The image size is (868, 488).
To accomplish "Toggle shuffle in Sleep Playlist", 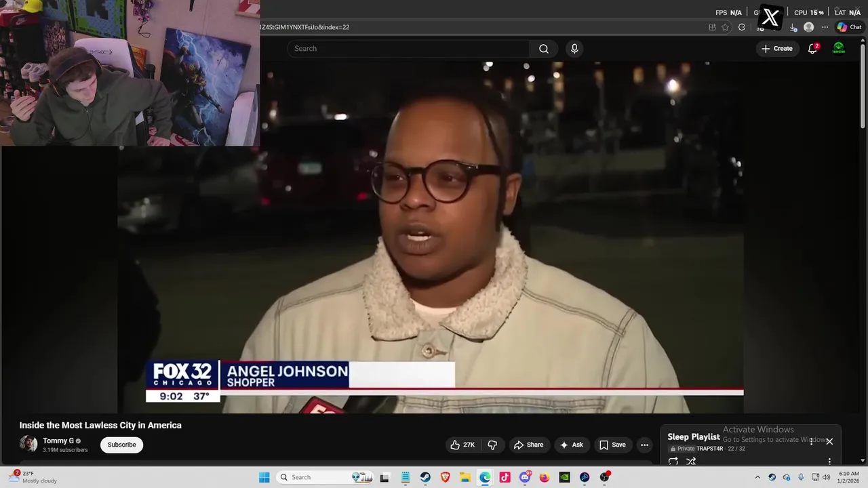I will coord(691,462).
